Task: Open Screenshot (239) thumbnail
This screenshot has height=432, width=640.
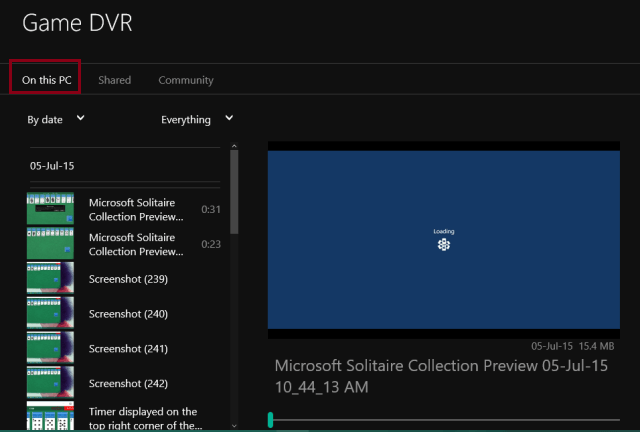Action: [50, 278]
